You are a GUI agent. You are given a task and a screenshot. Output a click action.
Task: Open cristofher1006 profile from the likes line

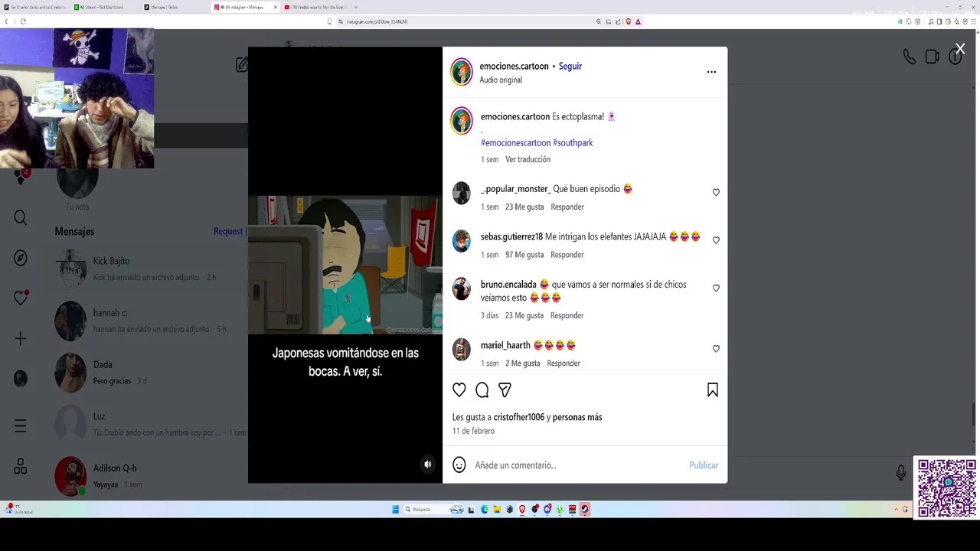519,418
